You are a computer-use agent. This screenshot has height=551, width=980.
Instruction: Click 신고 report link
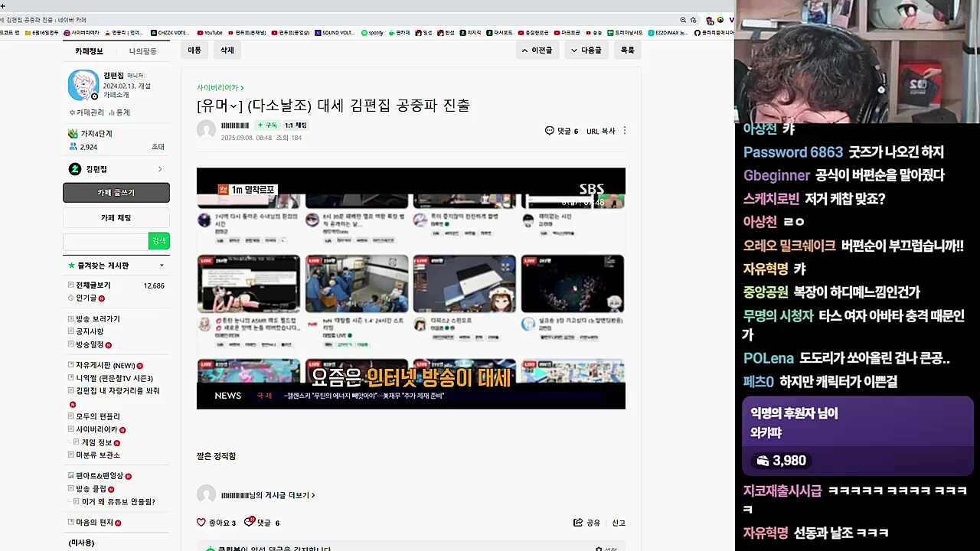pos(619,523)
